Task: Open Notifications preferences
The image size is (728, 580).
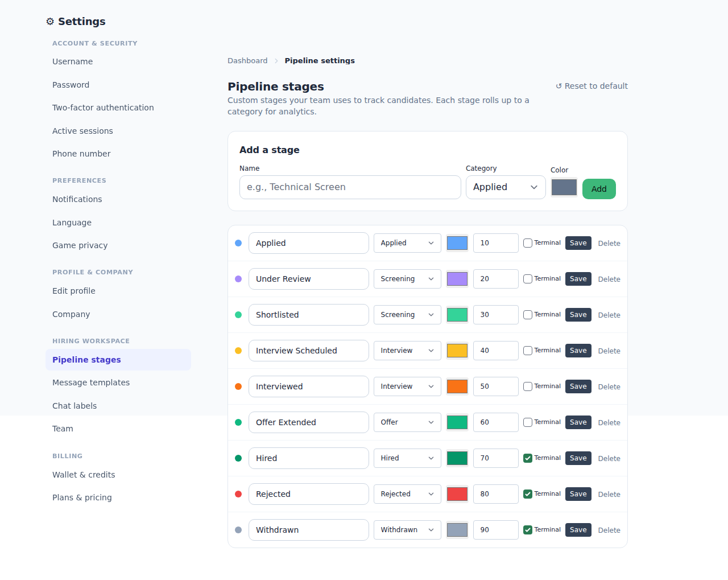Action: coord(118,199)
